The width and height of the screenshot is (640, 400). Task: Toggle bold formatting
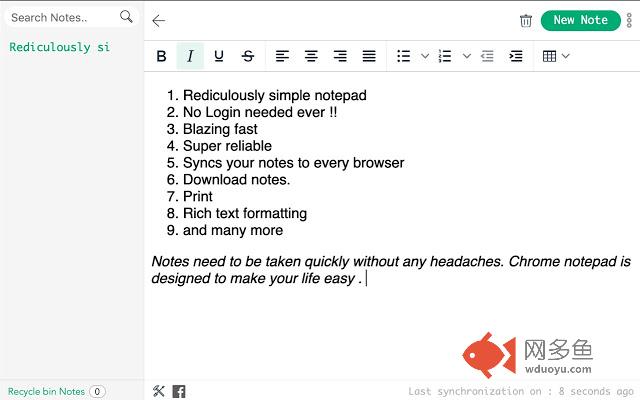(162, 56)
